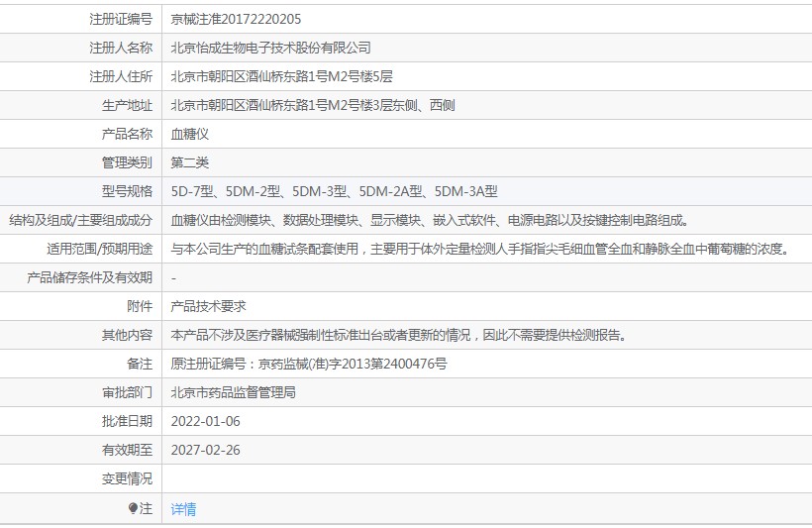Select other-content text starting 本产品不涉及医疗器械
The width and height of the screenshot is (812, 528).
(x=399, y=335)
